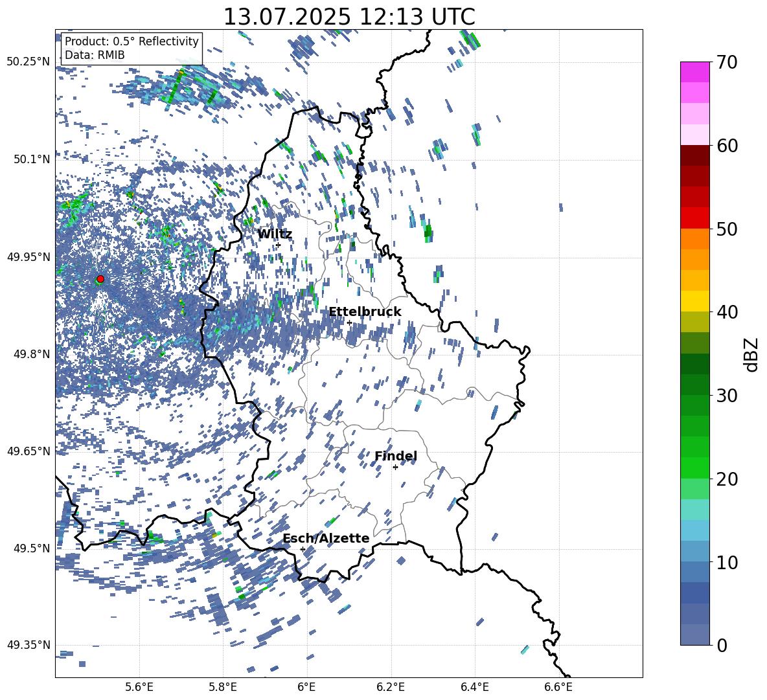Click the 50.1°N latitude label

32,159
